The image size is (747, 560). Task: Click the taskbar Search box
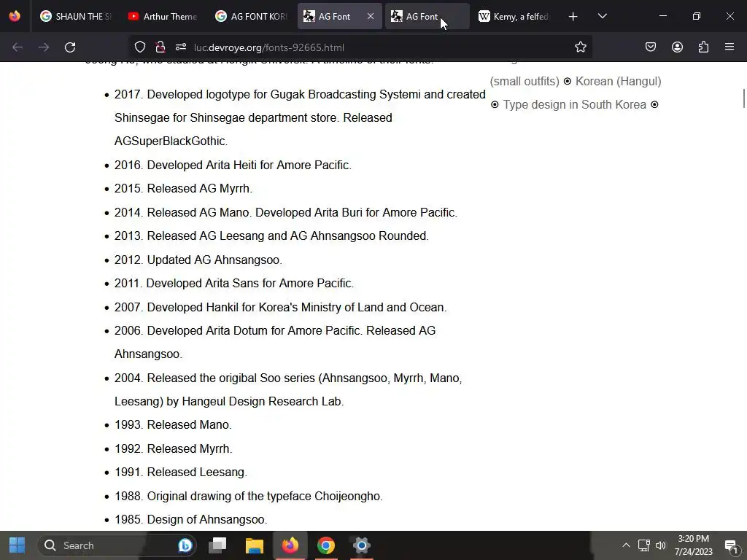coord(117,545)
